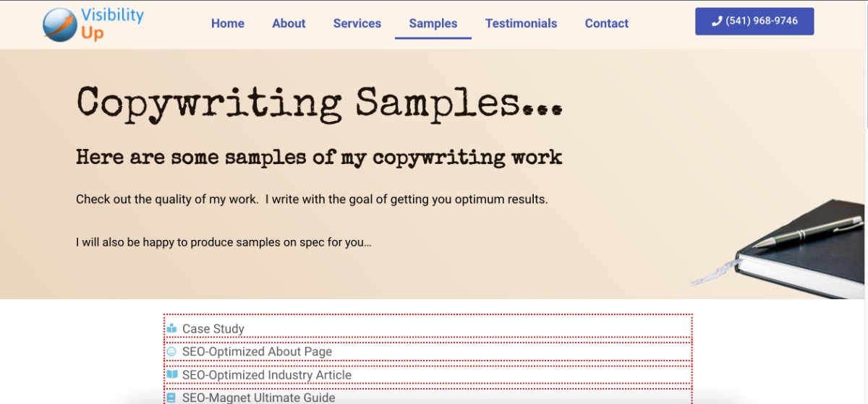Open the SEO-Magnet Ultimate Guide link
Viewport: 868px width, 404px height.
click(x=258, y=397)
